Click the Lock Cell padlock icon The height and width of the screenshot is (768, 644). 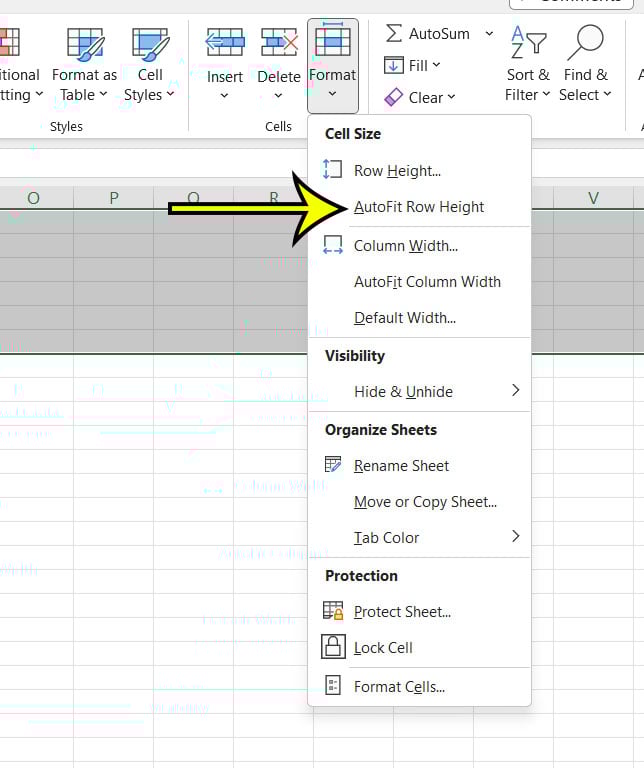pos(333,647)
